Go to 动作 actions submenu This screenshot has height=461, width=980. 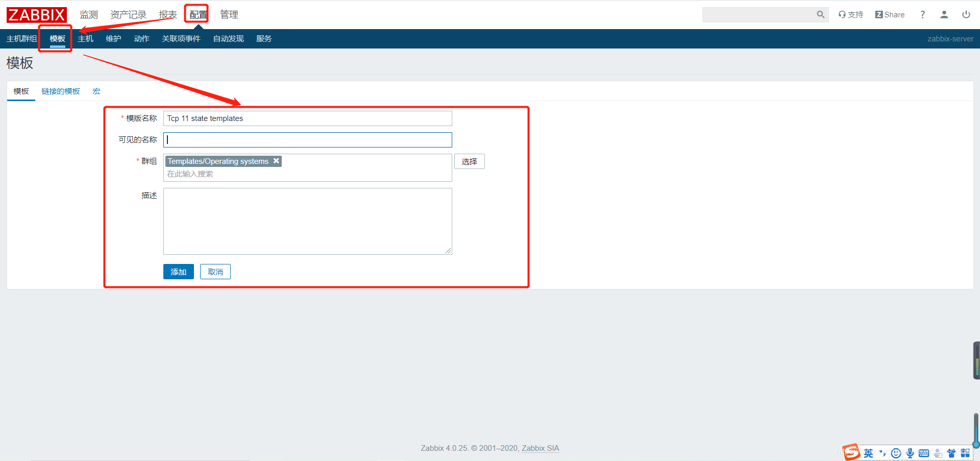pyautogui.click(x=141, y=39)
